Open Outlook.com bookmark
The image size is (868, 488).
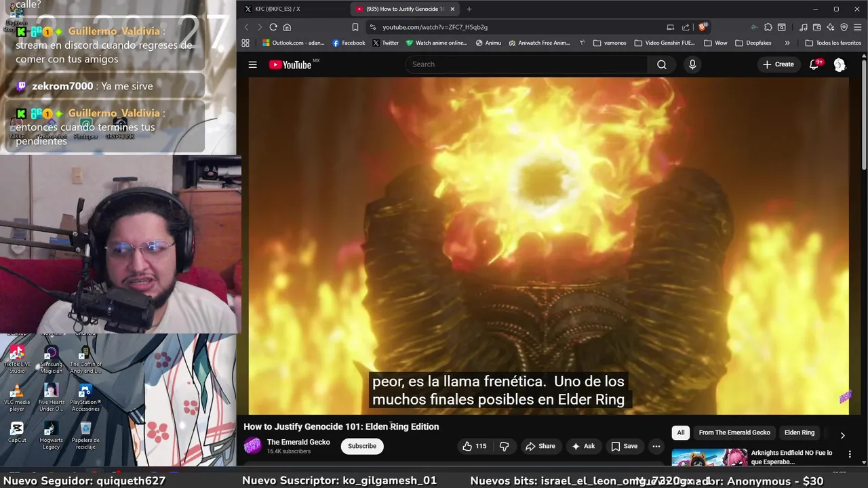click(x=294, y=43)
